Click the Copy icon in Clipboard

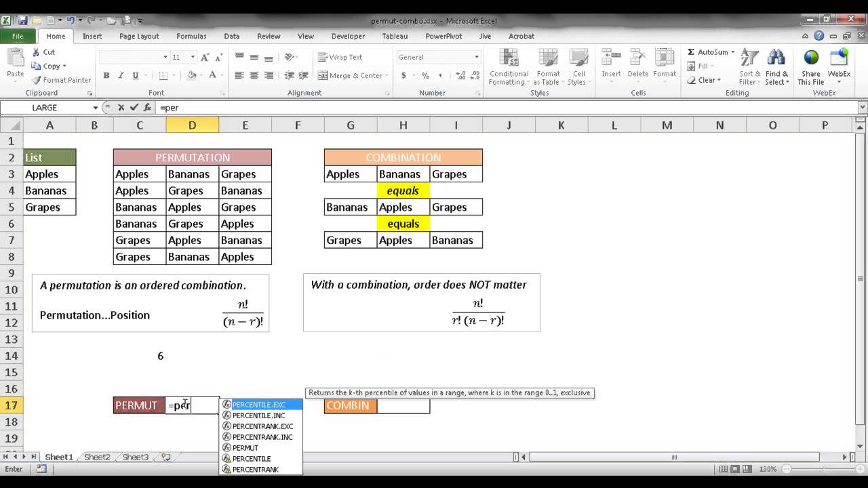[x=37, y=66]
